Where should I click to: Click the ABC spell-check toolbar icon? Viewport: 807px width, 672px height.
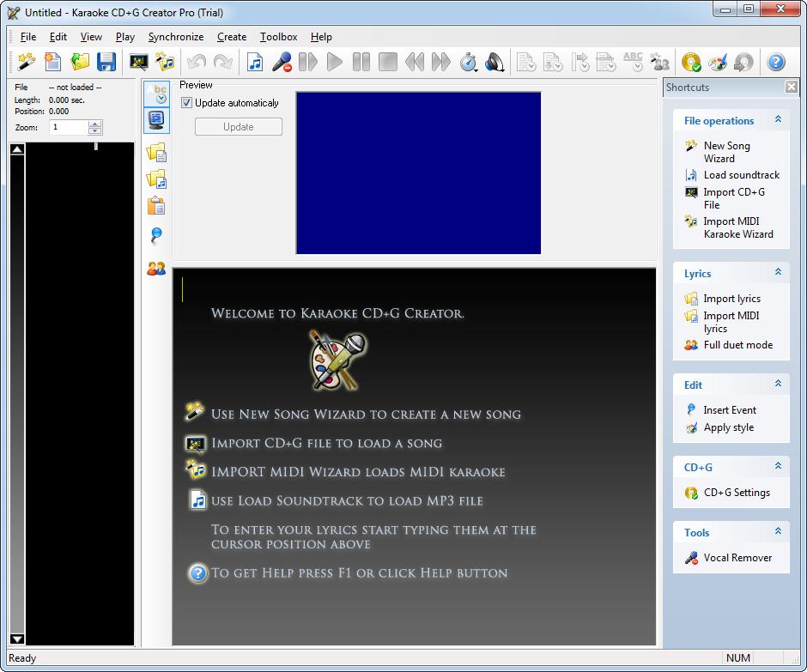click(x=633, y=63)
